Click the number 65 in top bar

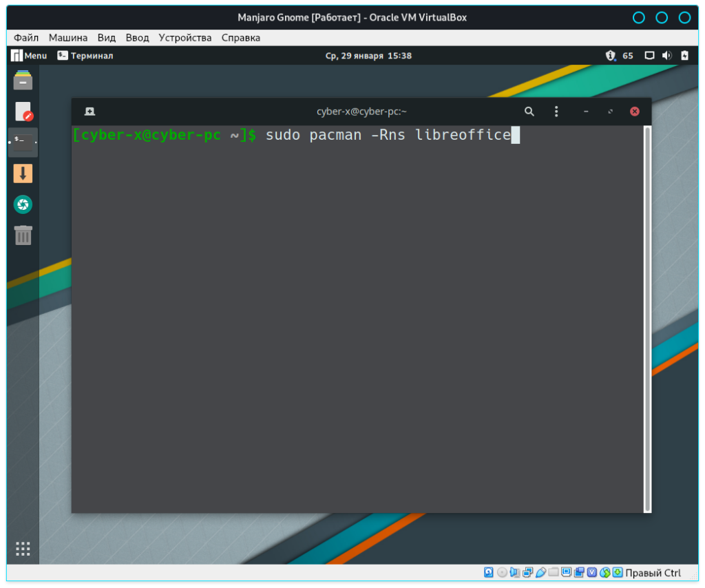(x=628, y=56)
